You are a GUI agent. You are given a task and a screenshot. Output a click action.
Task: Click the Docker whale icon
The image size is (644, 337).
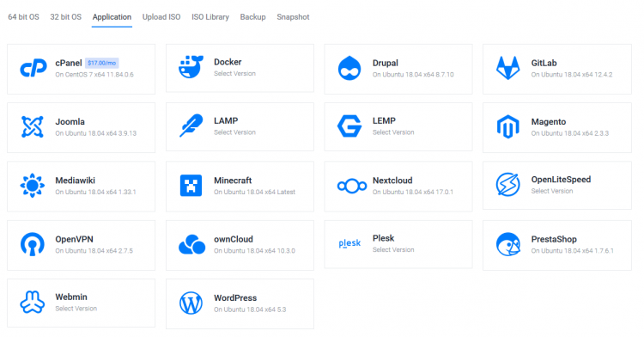[x=191, y=67]
